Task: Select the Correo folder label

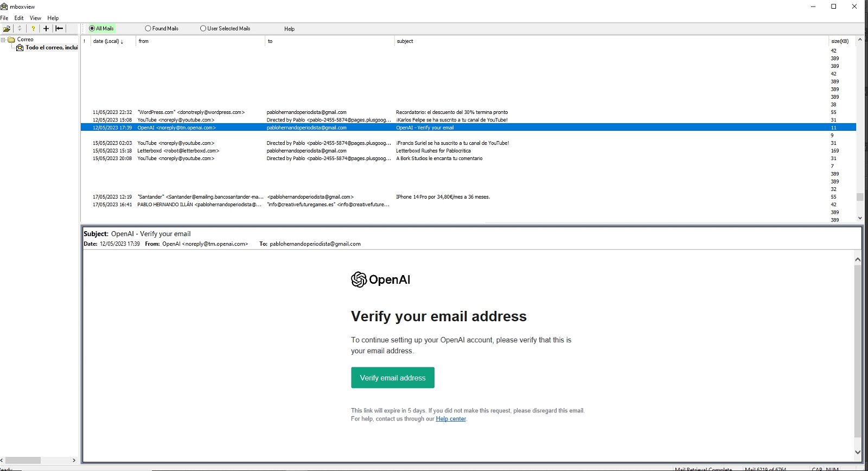Action: click(25, 40)
